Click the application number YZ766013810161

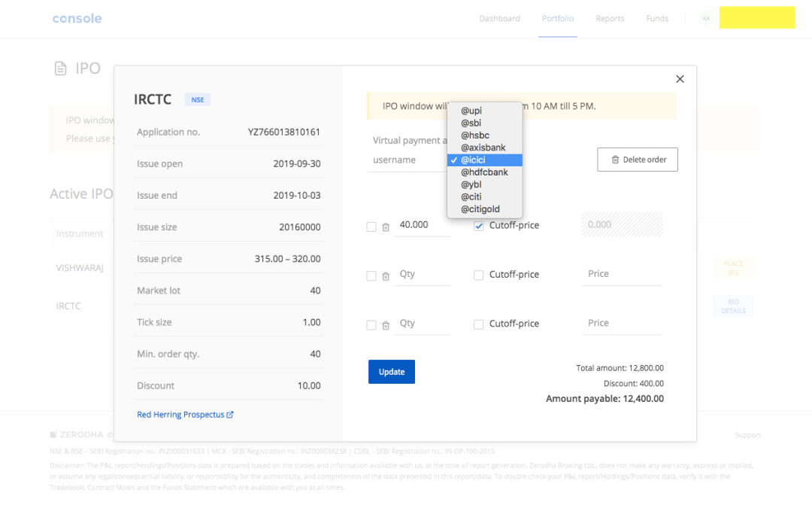click(x=283, y=132)
